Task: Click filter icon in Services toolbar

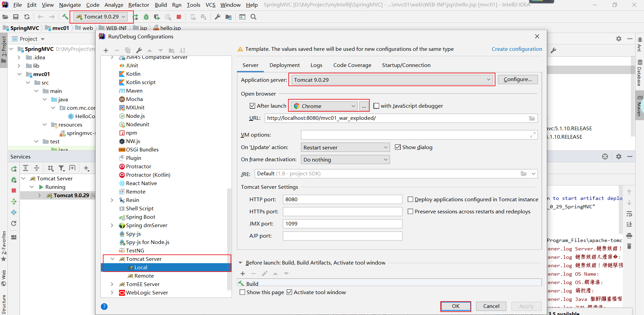Action: click(62, 168)
